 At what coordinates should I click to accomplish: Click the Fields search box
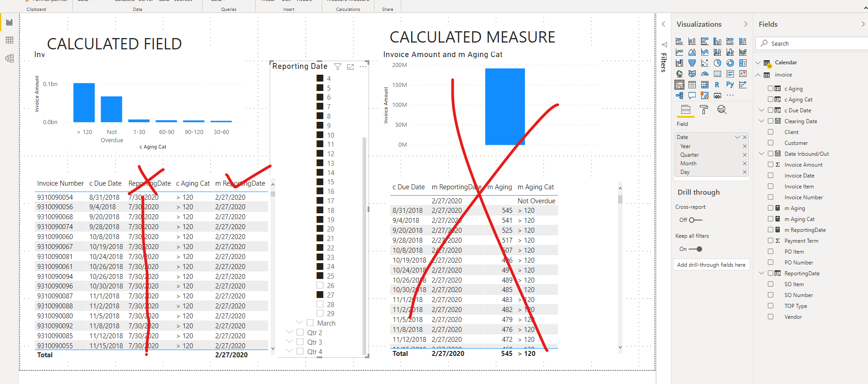click(x=811, y=43)
